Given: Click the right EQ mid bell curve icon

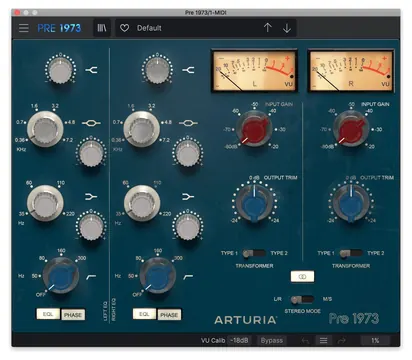Looking at the screenshot, I should pos(188,123).
